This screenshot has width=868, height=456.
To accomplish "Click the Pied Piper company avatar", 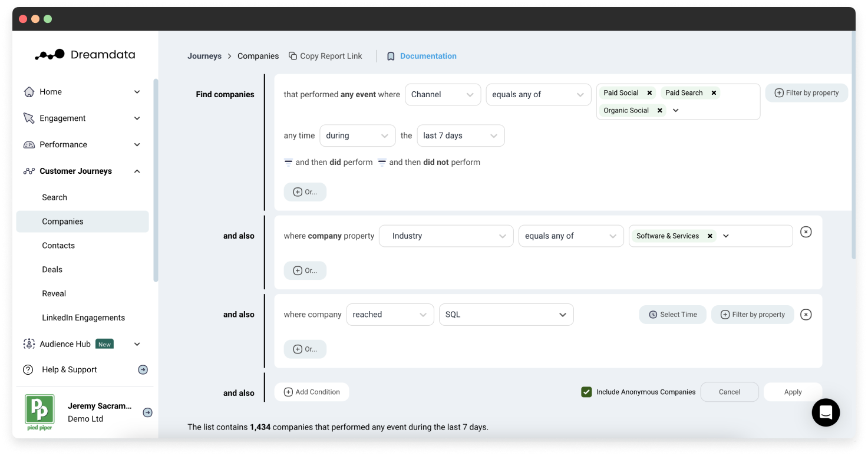I will coord(39,412).
